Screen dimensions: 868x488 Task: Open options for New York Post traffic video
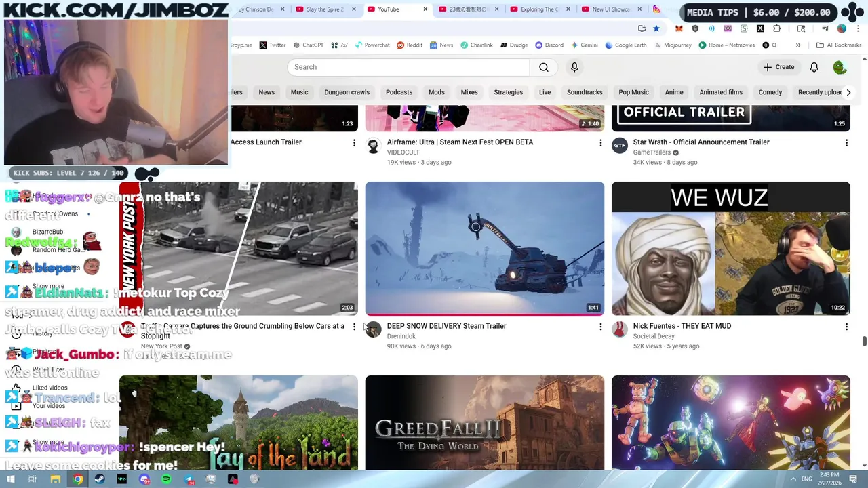[x=354, y=327]
